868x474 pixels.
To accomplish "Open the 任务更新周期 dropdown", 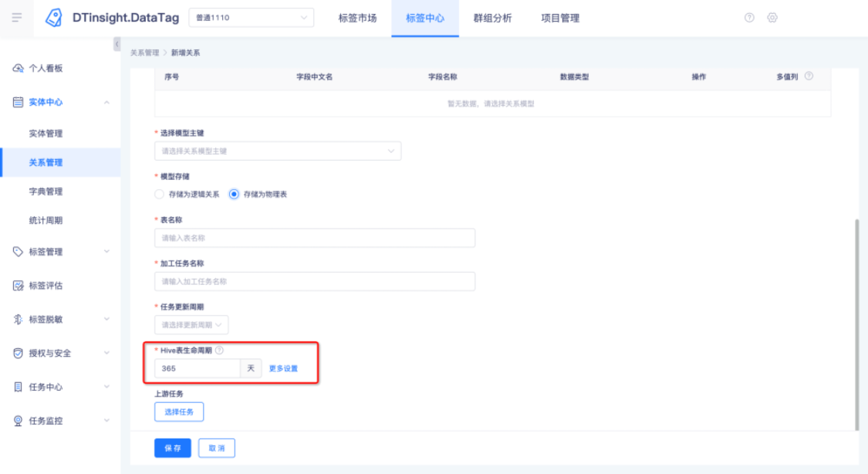I will (x=191, y=325).
